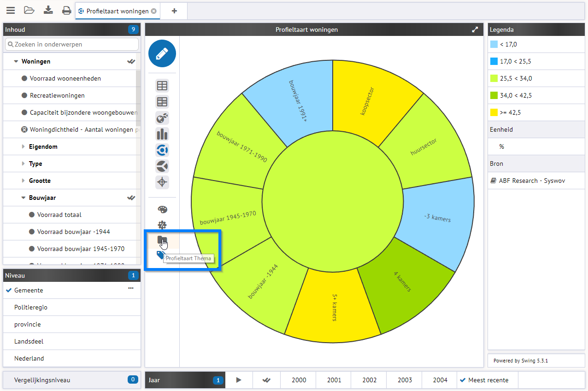Toggle the Meest recente year option
Screen dimensions: 588x391
click(x=488, y=380)
